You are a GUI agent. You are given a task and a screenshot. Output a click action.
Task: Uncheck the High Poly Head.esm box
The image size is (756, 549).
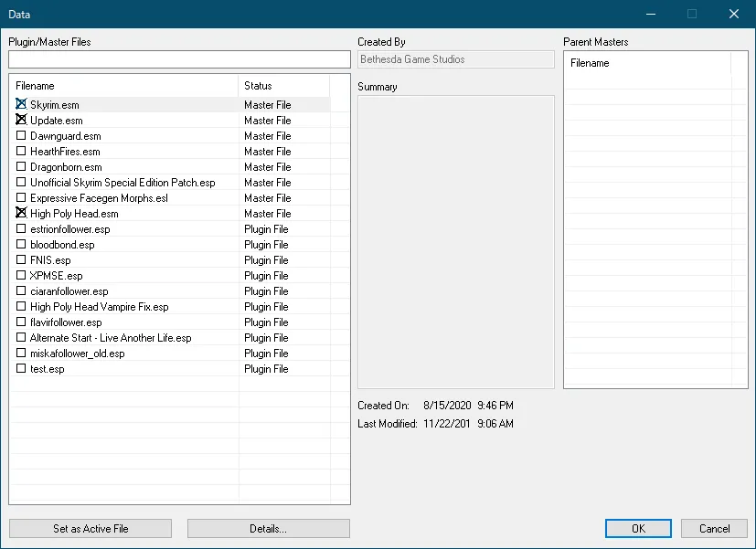(21, 214)
